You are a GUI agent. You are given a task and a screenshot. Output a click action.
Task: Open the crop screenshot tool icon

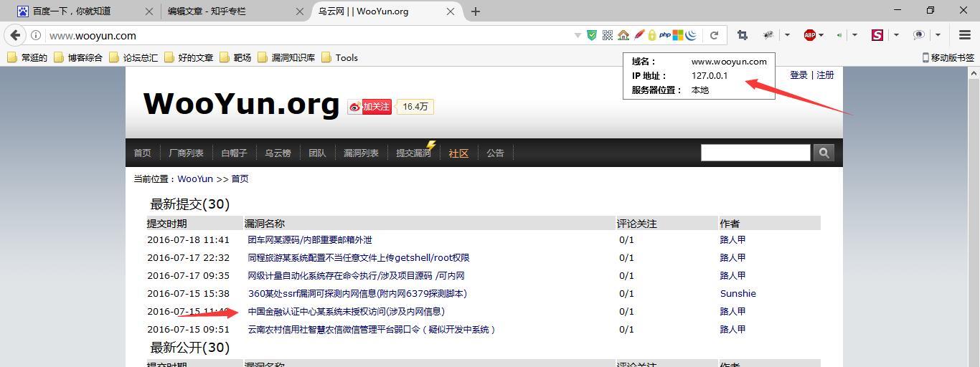point(743,34)
